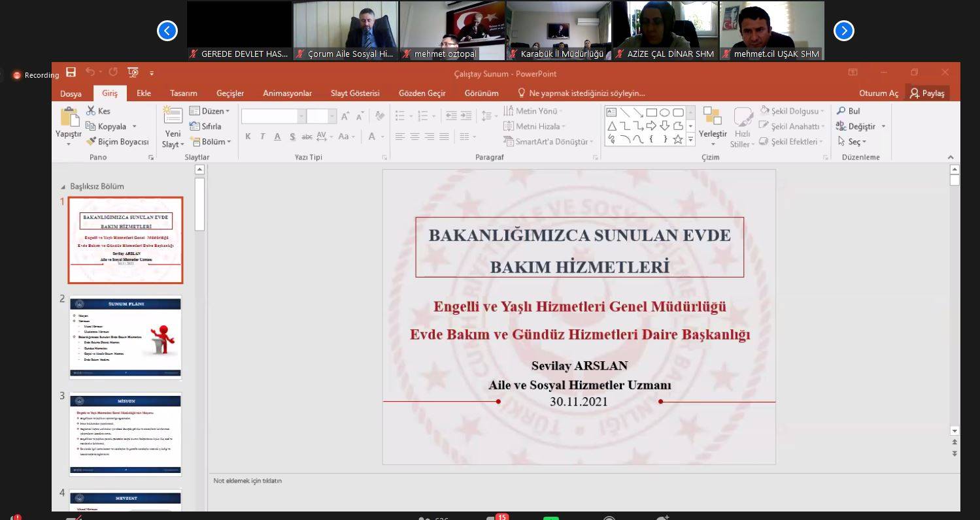The width and height of the screenshot is (980, 520).
Task: Select slide 2 Sunum Planı thumbnail
Action: [x=126, y=337]
